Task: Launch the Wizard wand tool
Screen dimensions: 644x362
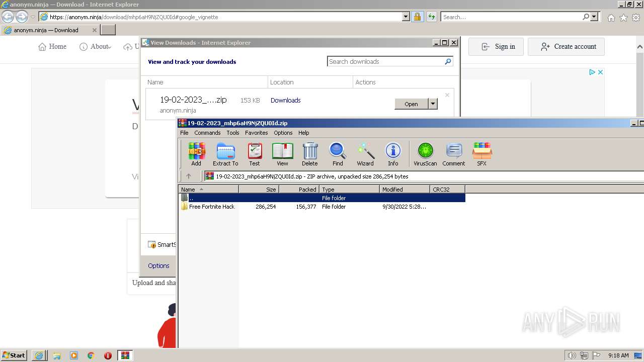Action: point(365,154)
